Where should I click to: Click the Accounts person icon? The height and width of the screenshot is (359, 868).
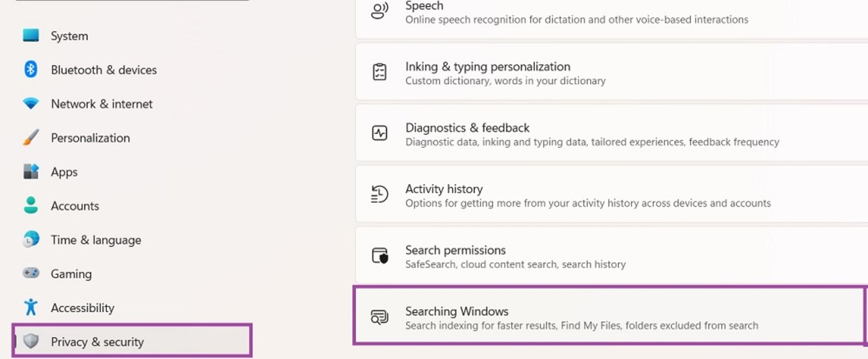pyautogui.click(x=31, y=205)
